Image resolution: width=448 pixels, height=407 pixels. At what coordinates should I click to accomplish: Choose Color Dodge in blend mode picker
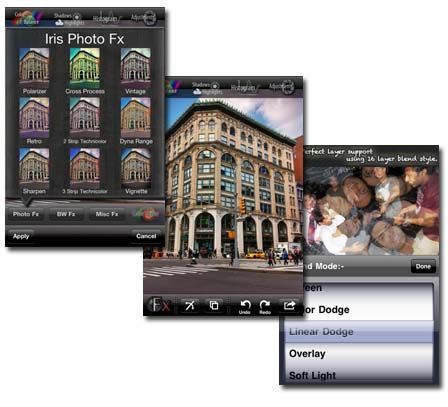[x=359, y=310]
